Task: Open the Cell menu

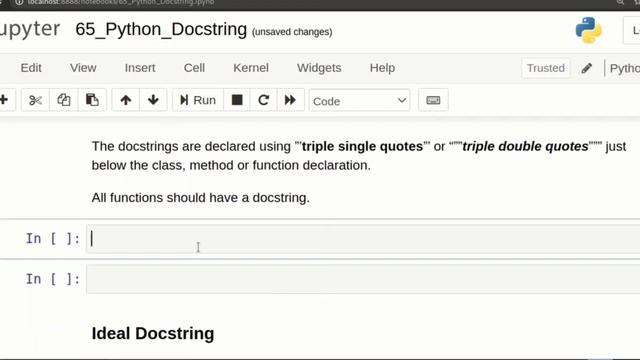Action: pyautogui.click(x=194, y=68)
